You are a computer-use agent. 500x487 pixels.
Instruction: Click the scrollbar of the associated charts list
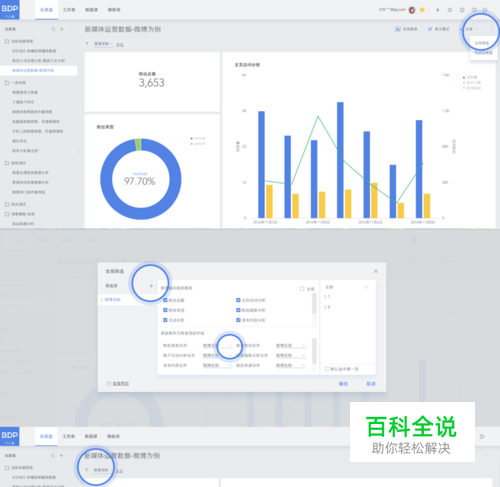pos(314,304)
